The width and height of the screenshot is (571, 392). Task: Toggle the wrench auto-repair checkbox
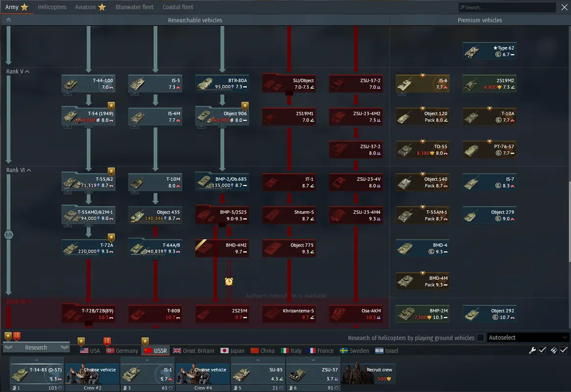[542, 350]
